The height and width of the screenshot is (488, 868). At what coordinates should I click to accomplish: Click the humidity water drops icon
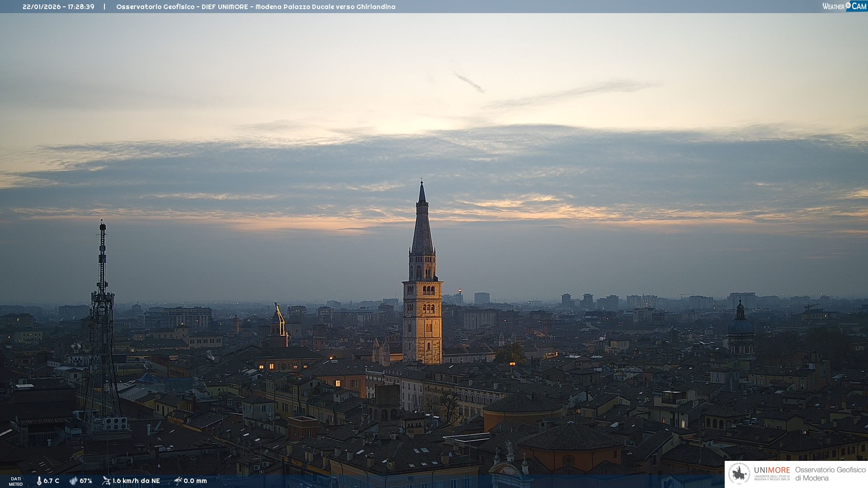[73, 481]
